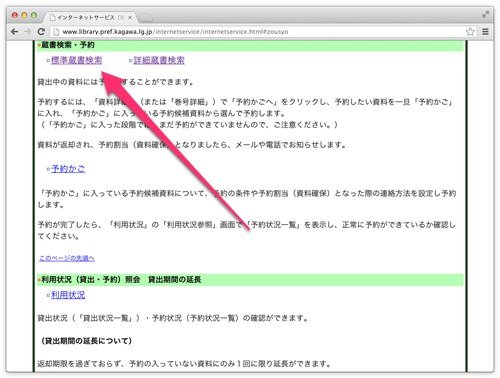Click the green zoom window button
Image resolution: width=500 pixels, height=378 pixels.
click(x=34, y=15)
